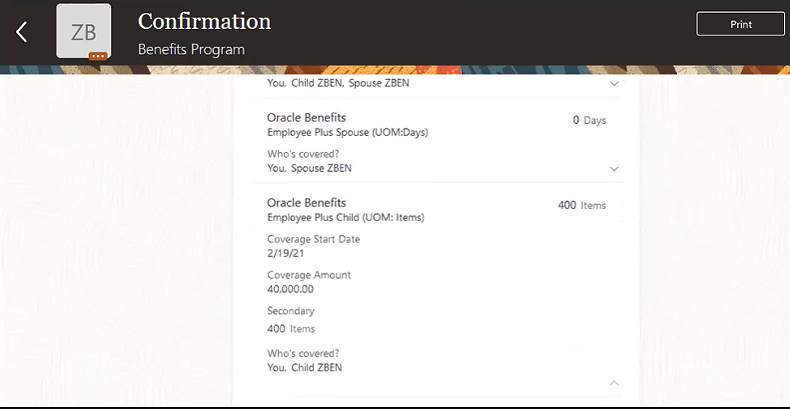Open the ZB avatar actions badge
790x409 pixels.
[98, 56]
